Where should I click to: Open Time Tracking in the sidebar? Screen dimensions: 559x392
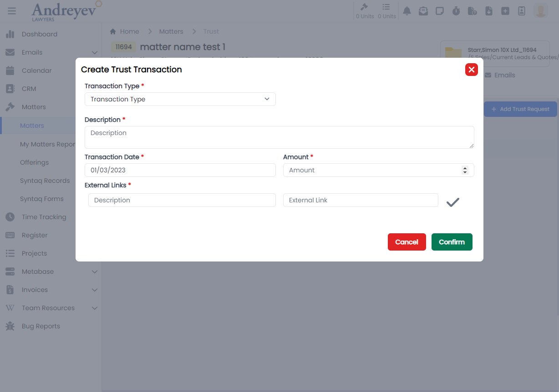tap(44, 217)
